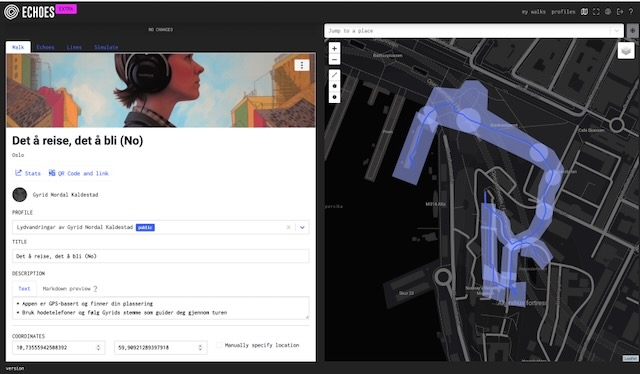The image size is (640, 374).
Task: Open QR Code and link
Action: coord(79,173)
